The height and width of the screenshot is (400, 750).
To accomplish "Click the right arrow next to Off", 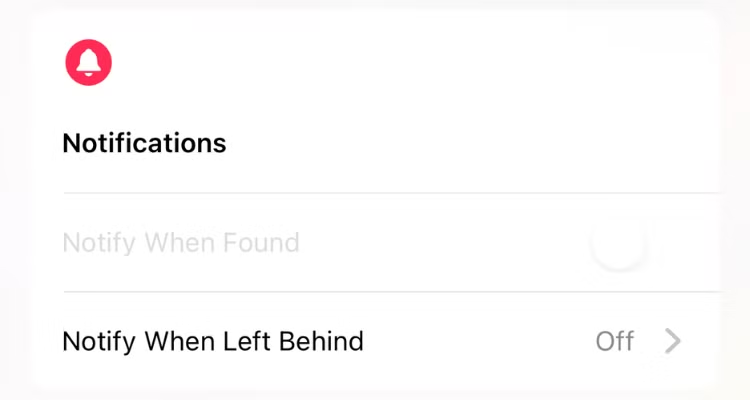I will [673, 342].
